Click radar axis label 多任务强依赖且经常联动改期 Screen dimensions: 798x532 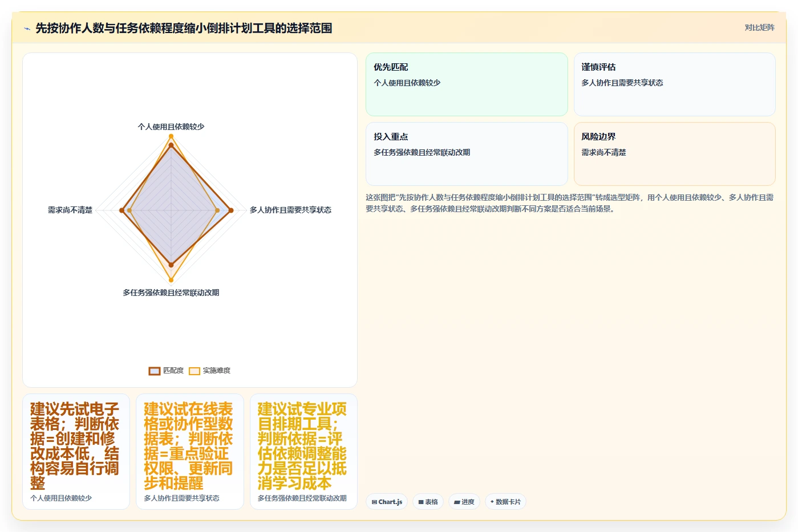[171, 293]
